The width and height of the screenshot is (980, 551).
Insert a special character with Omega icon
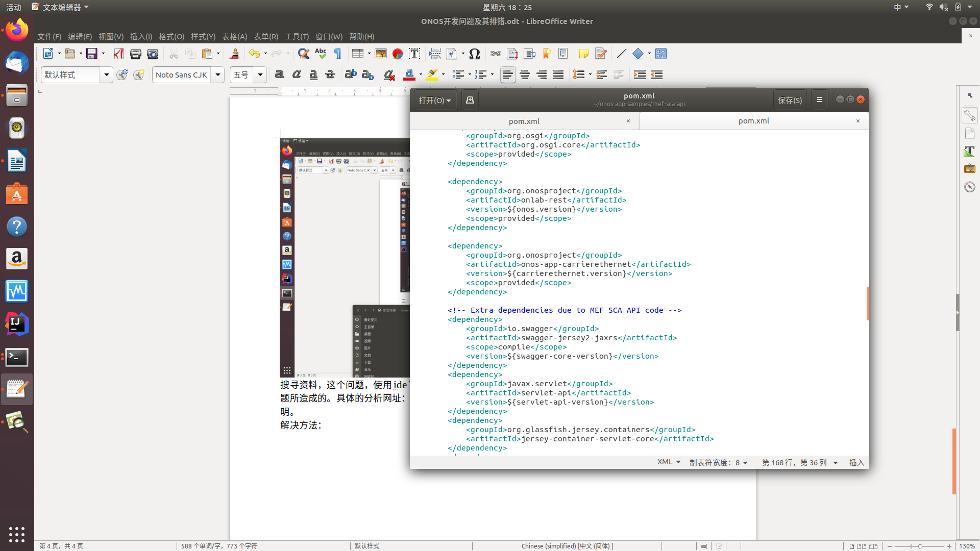(x=474, y=54)
